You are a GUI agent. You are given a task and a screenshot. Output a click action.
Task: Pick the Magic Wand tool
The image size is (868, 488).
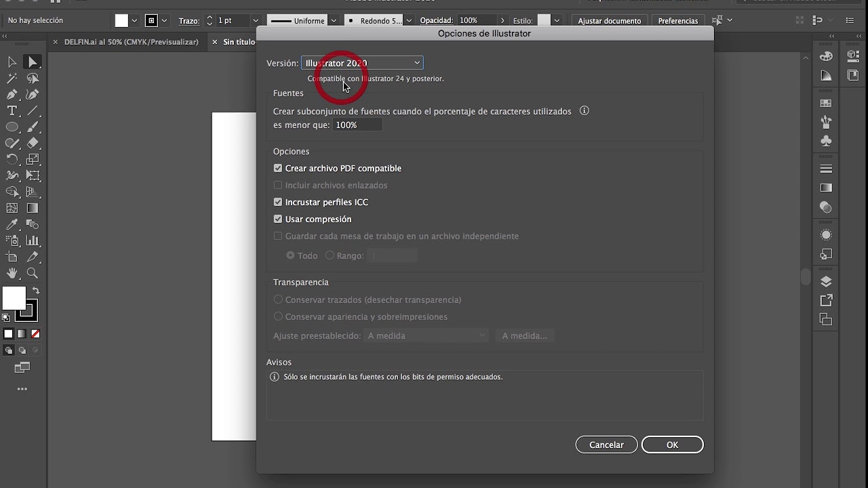[x=12, y=78]
